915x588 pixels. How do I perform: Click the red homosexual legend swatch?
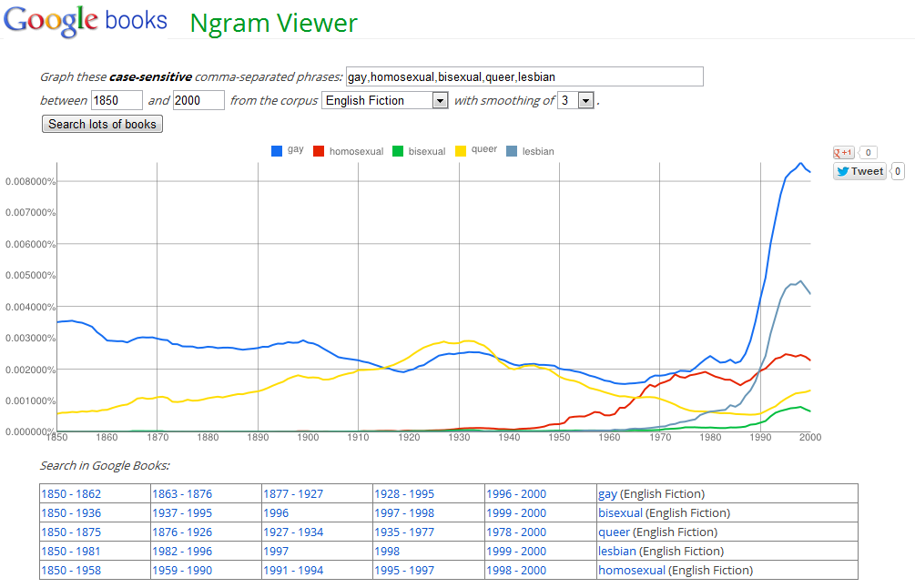point(319,150)
